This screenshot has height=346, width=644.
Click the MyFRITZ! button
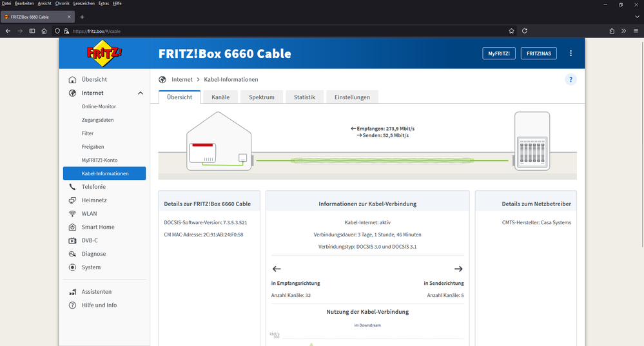click(x=499, y=53)
